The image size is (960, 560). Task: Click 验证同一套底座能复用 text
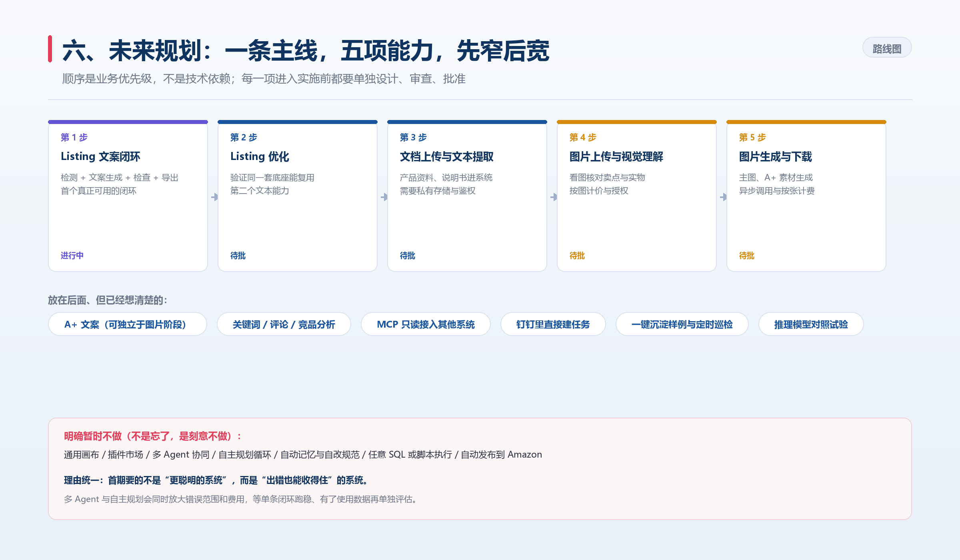click(272, 177)
